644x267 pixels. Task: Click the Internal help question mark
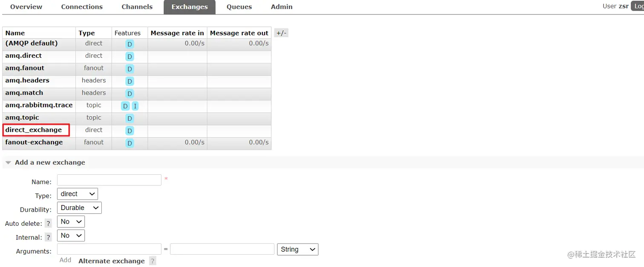click(48, 238)
